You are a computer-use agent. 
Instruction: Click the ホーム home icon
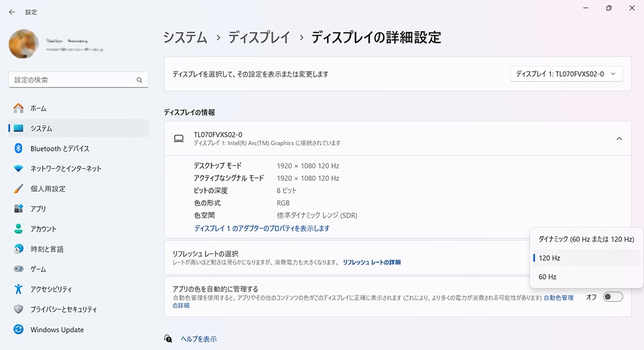pos(18,108)
